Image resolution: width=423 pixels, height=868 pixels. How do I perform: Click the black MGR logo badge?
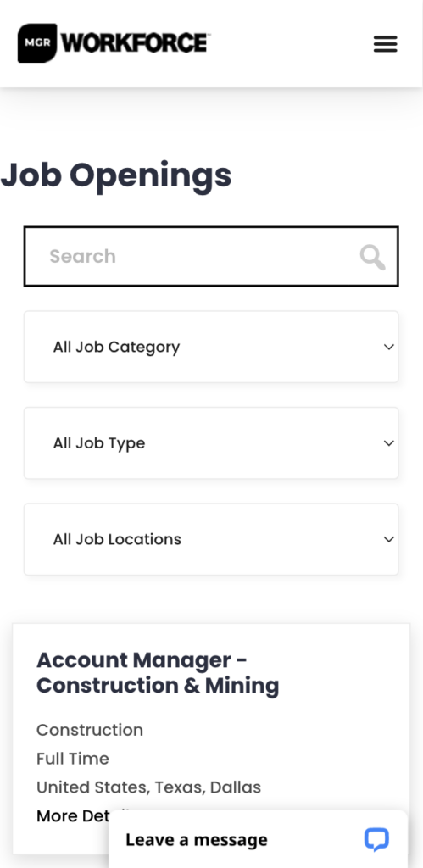click(37, 43)
